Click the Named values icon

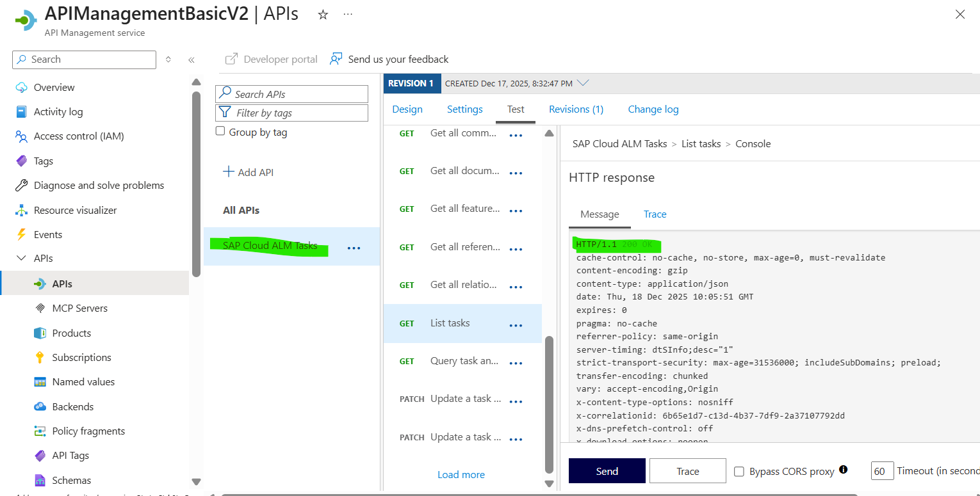coord(40,382)
